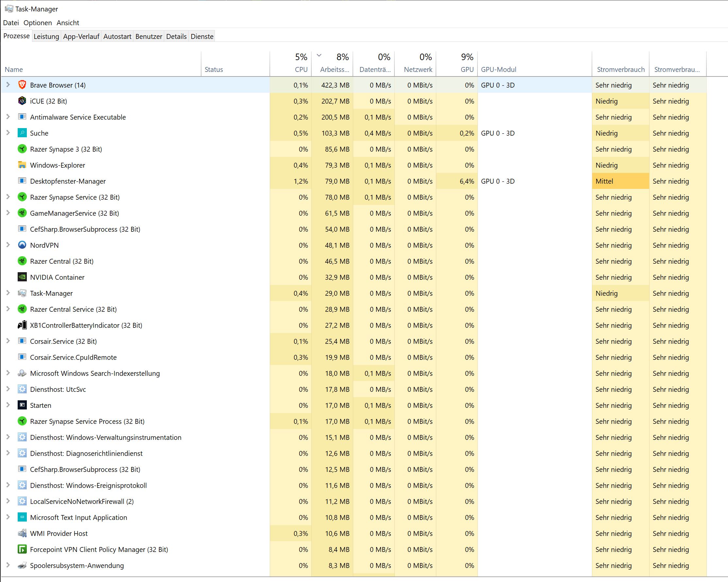This screenshot has width=728, height=582.
Task: Click the Brave Browser lion icon
Action: pos(22,85)
